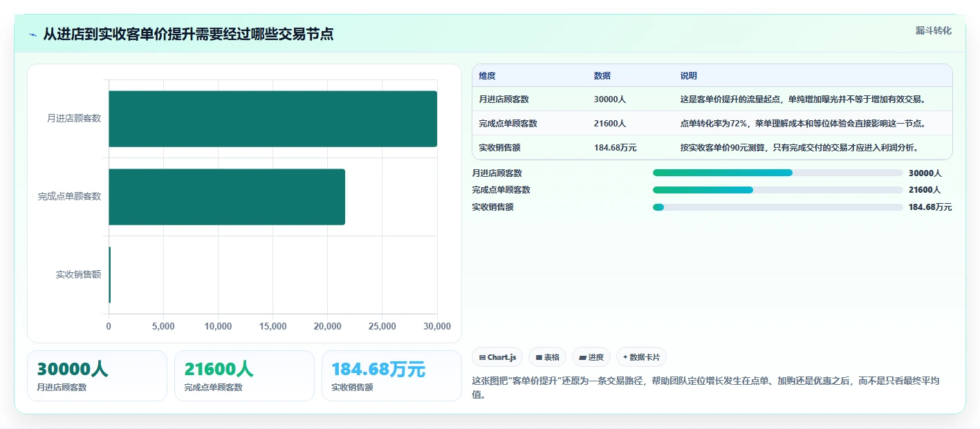Click the 184.68万元 value beside progress bar
980x429 pixels.
[930, 207]
